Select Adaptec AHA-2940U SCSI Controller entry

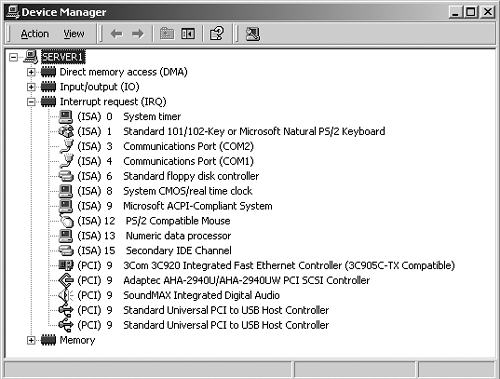[223, 281]
